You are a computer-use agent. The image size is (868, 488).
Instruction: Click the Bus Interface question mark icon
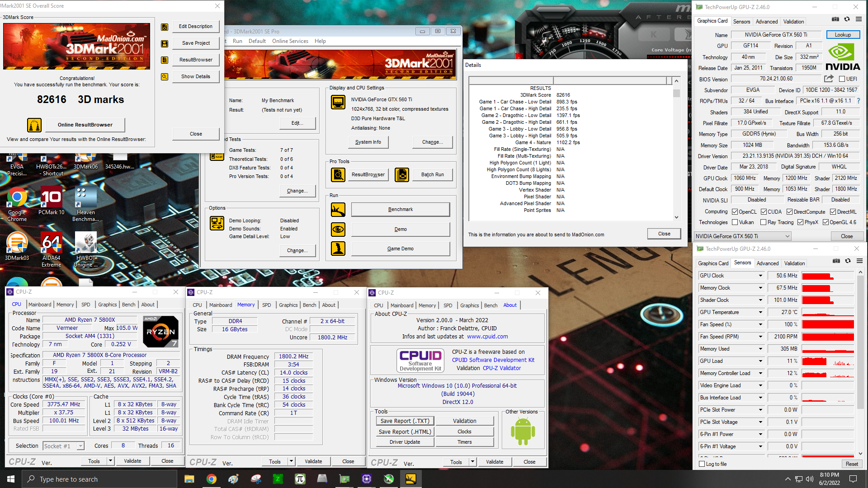[859, 101]
